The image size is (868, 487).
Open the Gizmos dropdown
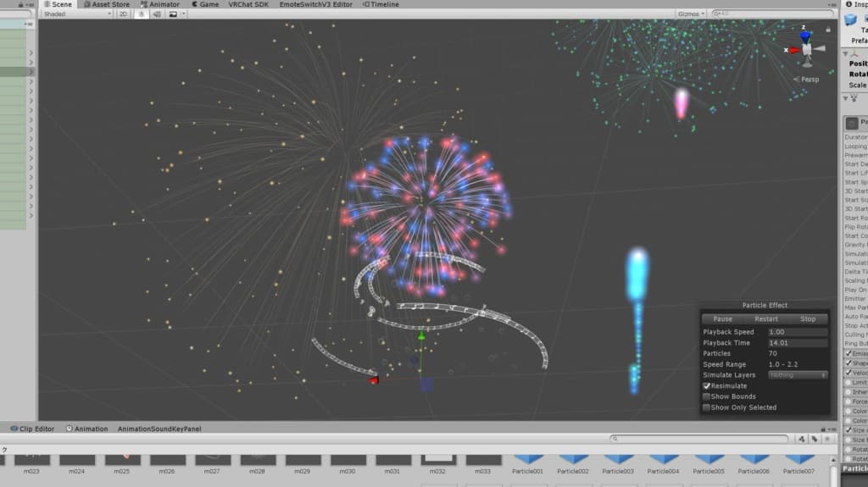pos(690,14)
